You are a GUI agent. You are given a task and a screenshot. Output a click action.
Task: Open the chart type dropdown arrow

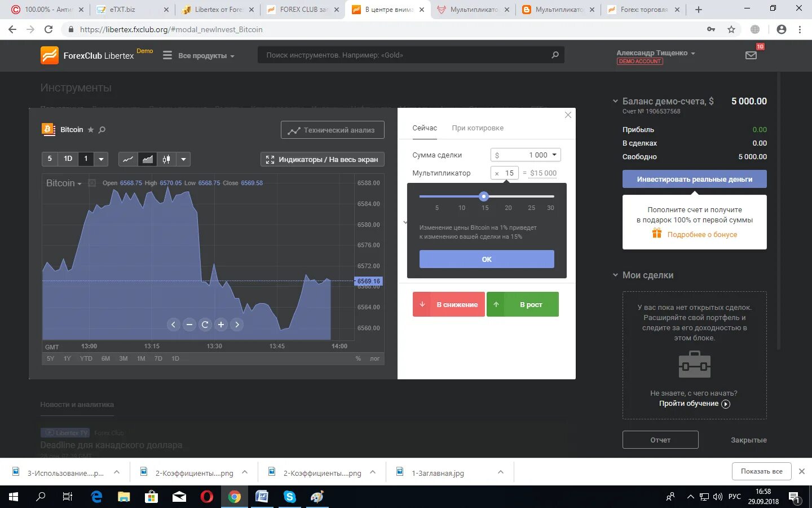[x=183, y=159]
